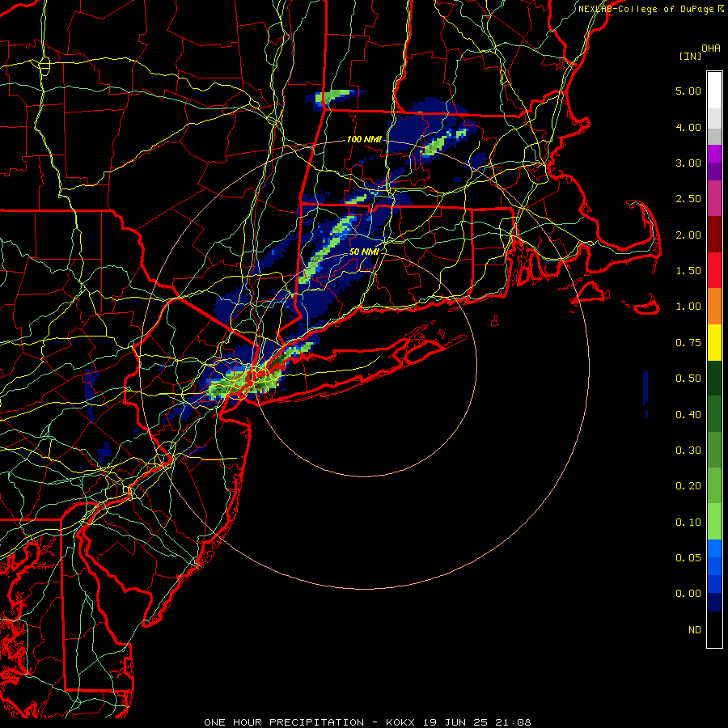The width and height of the screenshot is (728, 728).
Task: Click the 4.00 legend value
Action: point(688,127)
